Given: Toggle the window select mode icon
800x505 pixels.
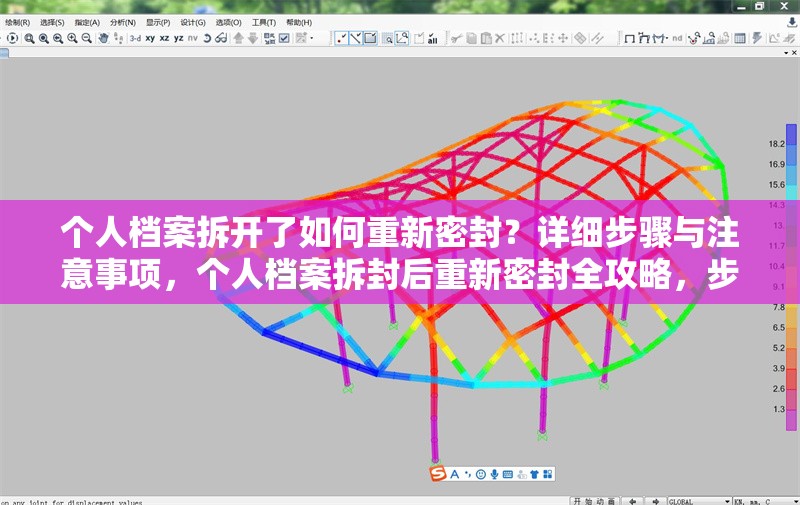Looking at the screenshot, I should pyautogui.click(x=370, y=38).
